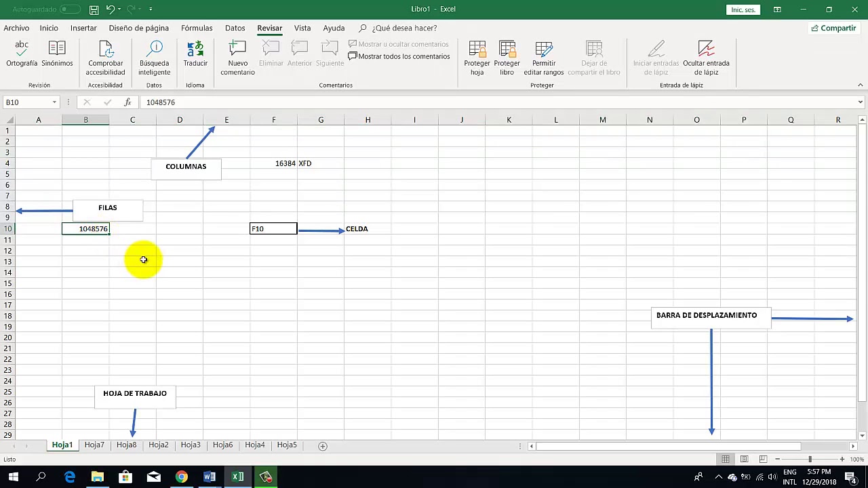Click zoom in plus button

point(842,460)
